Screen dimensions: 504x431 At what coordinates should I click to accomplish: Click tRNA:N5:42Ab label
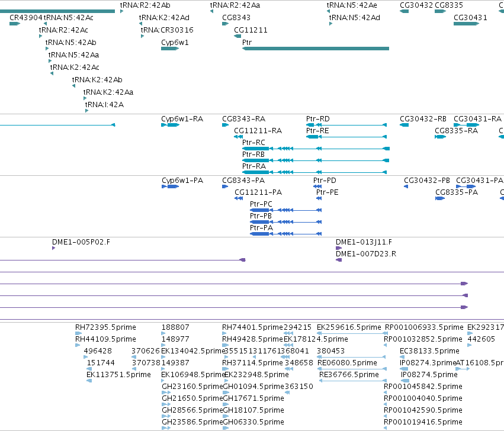coord(70,42)
